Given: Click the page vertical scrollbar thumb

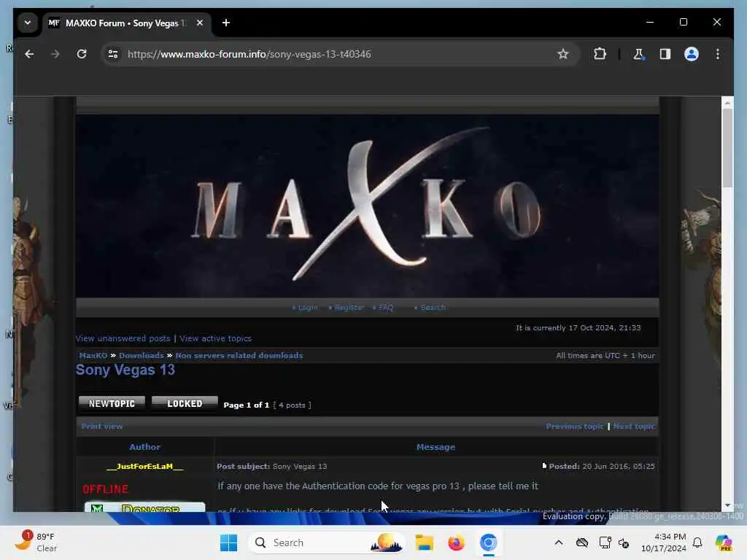Looking at the screenshot, I should click(x=727, y=148).
